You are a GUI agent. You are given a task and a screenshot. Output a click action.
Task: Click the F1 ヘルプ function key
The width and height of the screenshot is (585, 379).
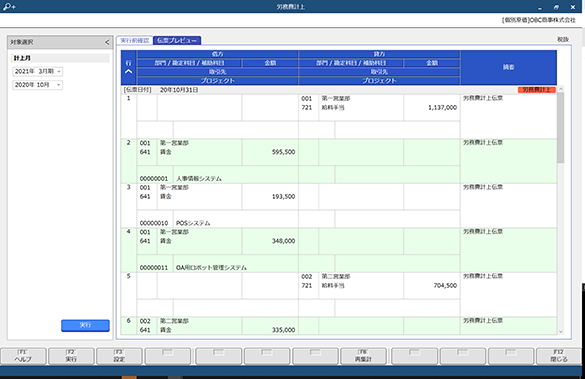23,356
